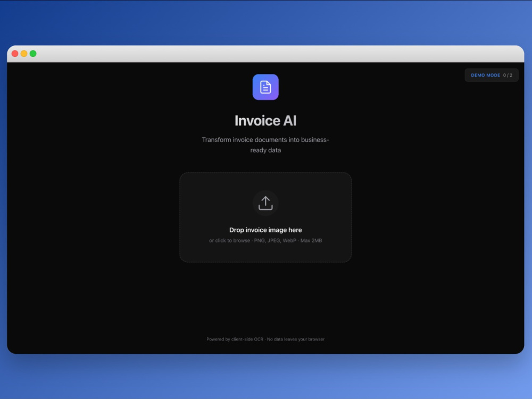Click the Invoice AI heading

coord(265,121)
